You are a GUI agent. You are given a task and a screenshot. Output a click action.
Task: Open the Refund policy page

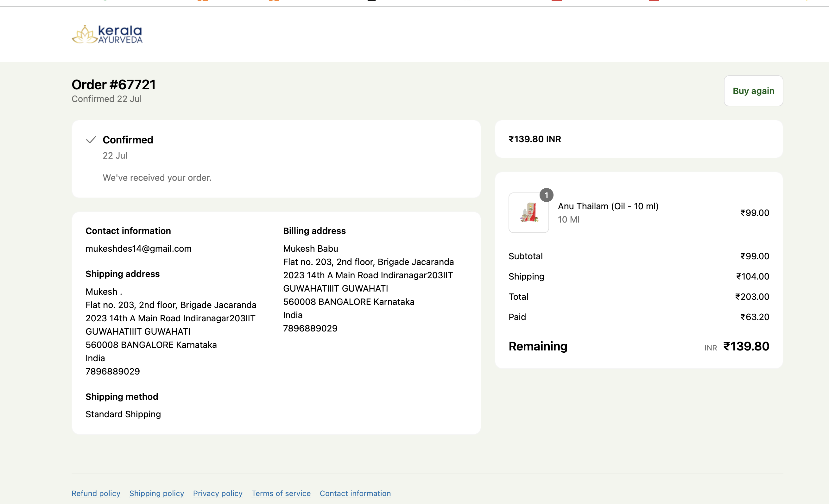coord(96,493)
